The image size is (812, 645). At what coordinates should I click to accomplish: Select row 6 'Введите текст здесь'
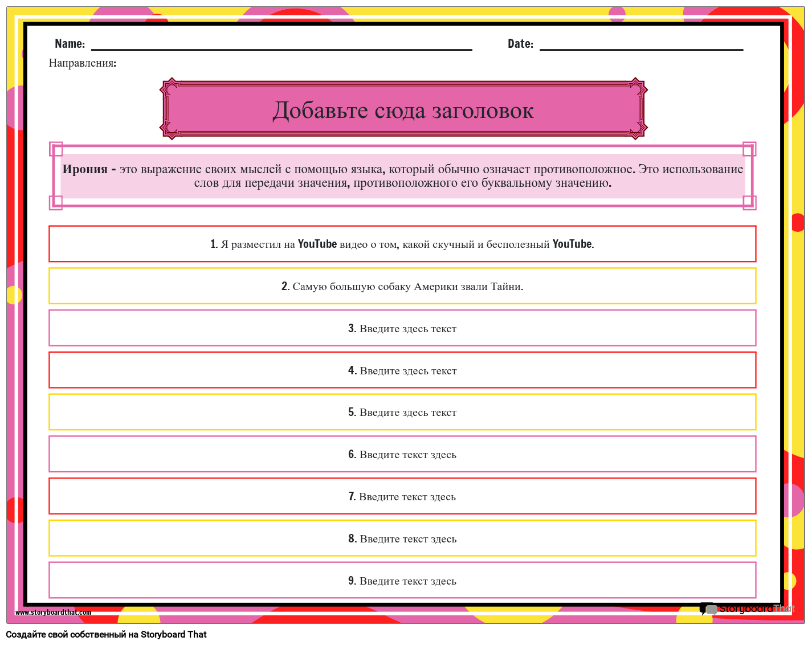tap(402, 454)
